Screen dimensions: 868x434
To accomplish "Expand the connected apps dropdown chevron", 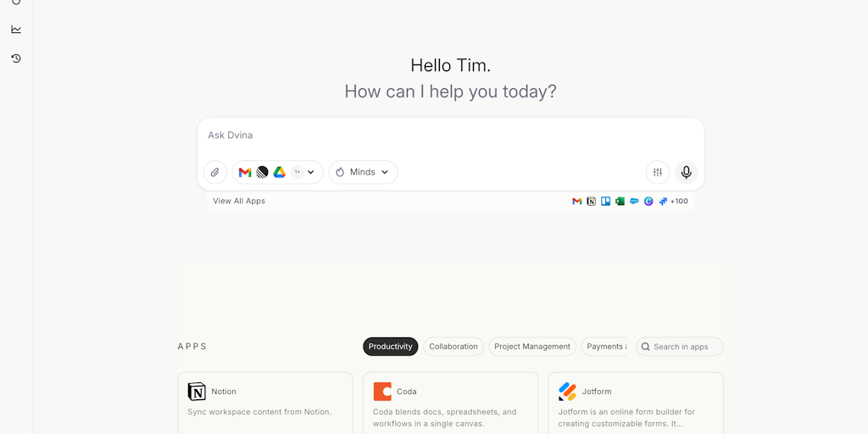I will 311,172.
